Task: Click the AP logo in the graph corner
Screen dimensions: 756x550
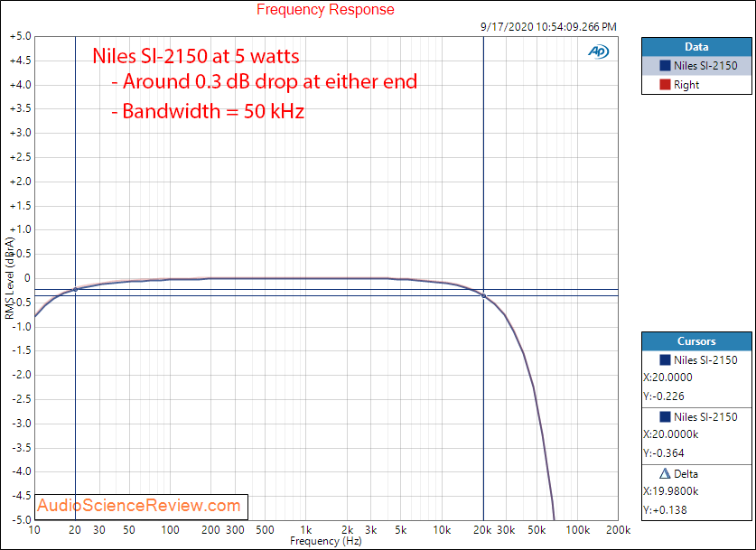Action: [x=598, y=51]
